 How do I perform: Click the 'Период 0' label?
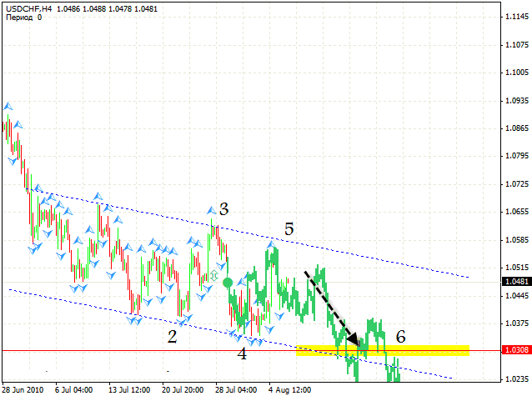23,18
